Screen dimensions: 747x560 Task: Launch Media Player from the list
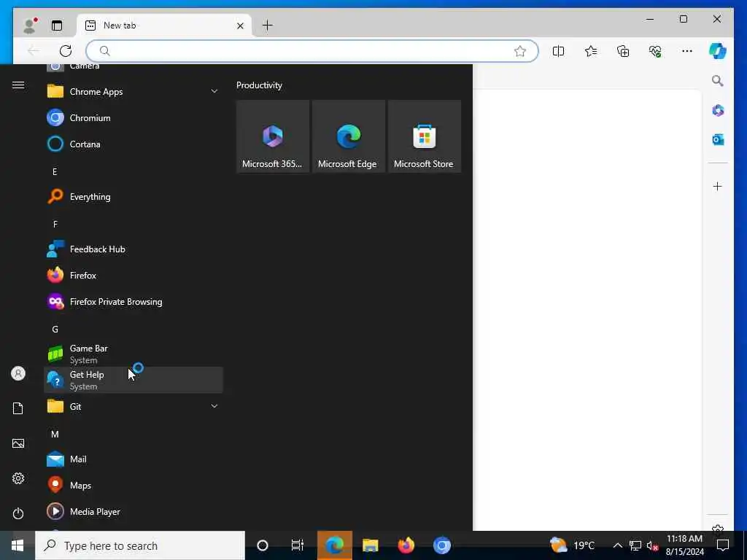point(133,511)
